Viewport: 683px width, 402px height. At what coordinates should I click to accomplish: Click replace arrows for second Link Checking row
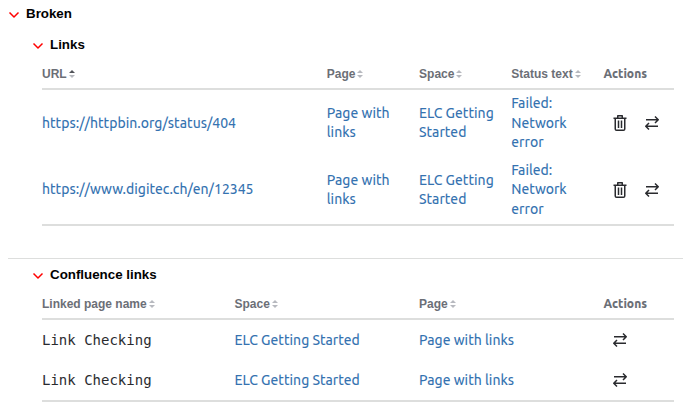tap(620, 380)
